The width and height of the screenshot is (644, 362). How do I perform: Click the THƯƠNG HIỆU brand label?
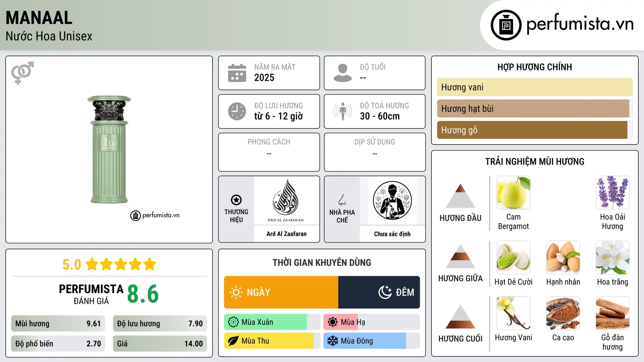click(x=236, y=216)
